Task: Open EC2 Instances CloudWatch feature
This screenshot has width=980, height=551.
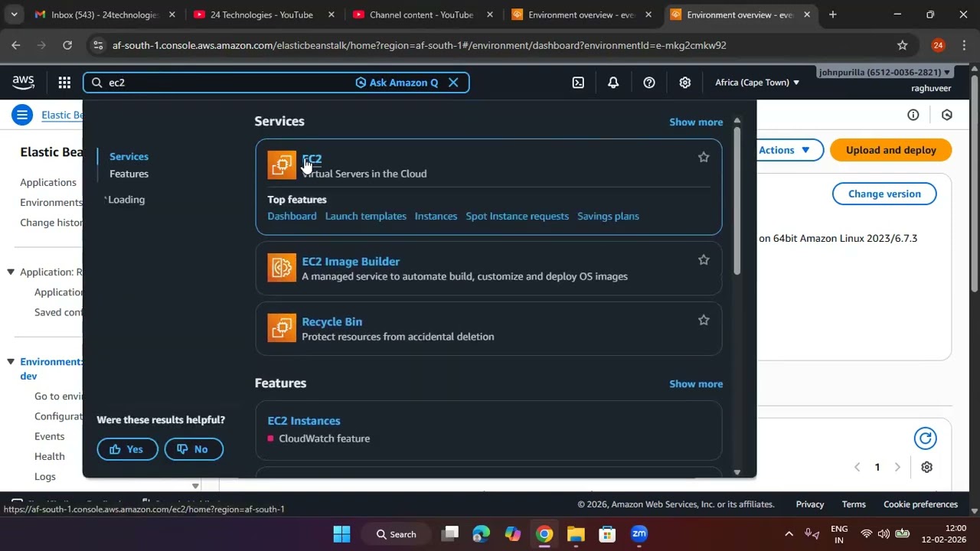Action: [304, 421]
